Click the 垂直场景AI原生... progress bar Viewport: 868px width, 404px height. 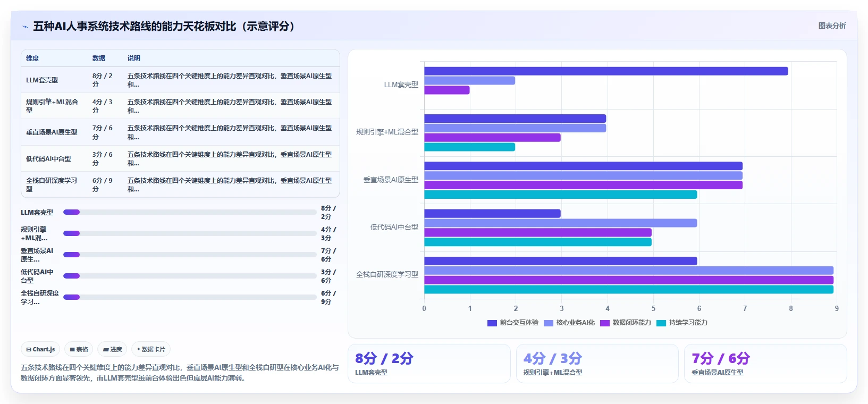pos(190,255)
